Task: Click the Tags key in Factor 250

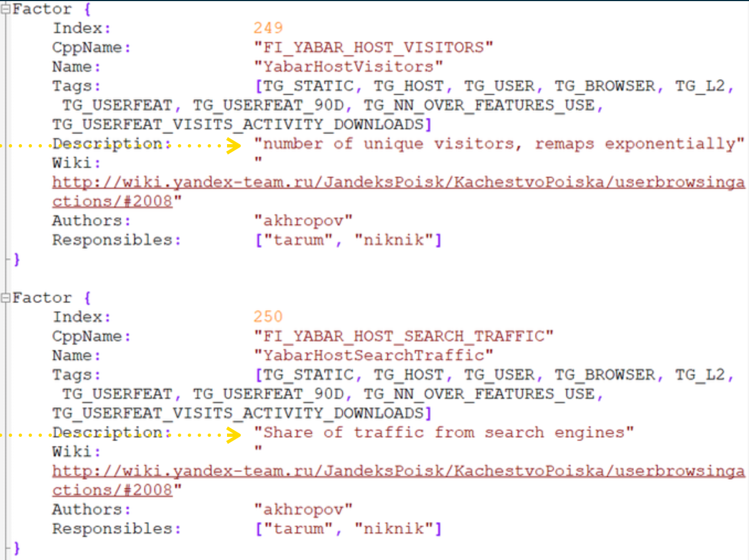Action: [x=77, y=375]
